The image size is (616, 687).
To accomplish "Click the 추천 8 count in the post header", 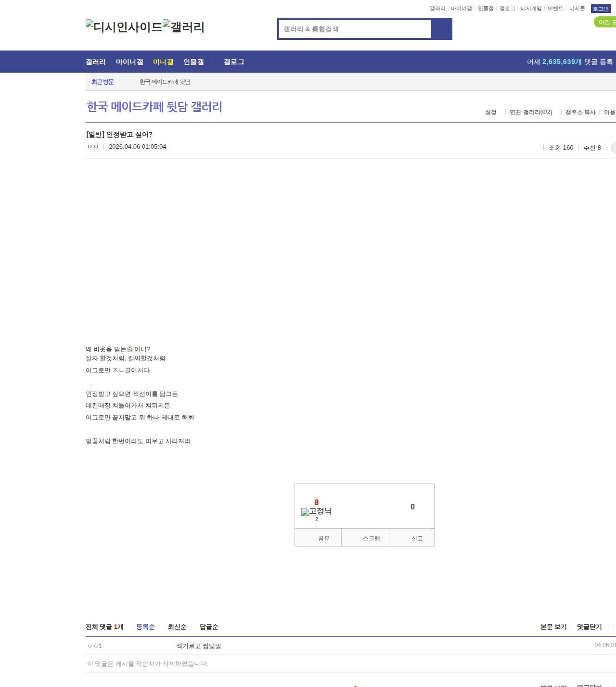I will 592,148.
